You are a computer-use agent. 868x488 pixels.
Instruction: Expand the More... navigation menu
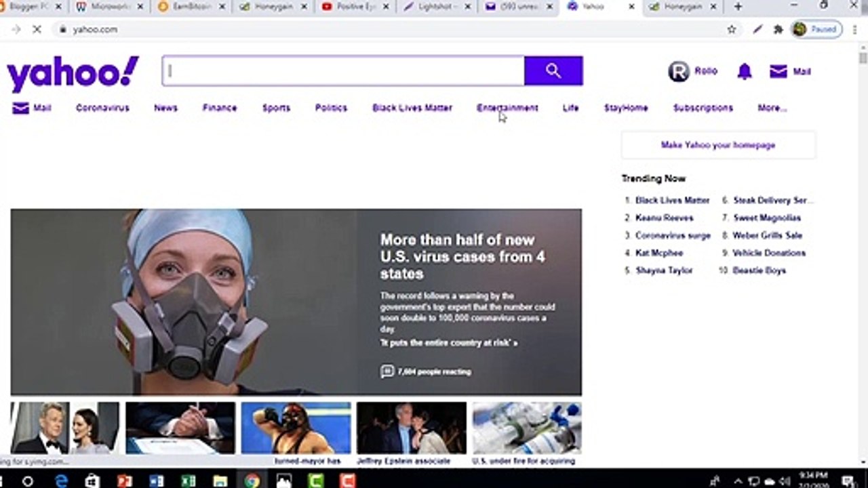(772, 108)
